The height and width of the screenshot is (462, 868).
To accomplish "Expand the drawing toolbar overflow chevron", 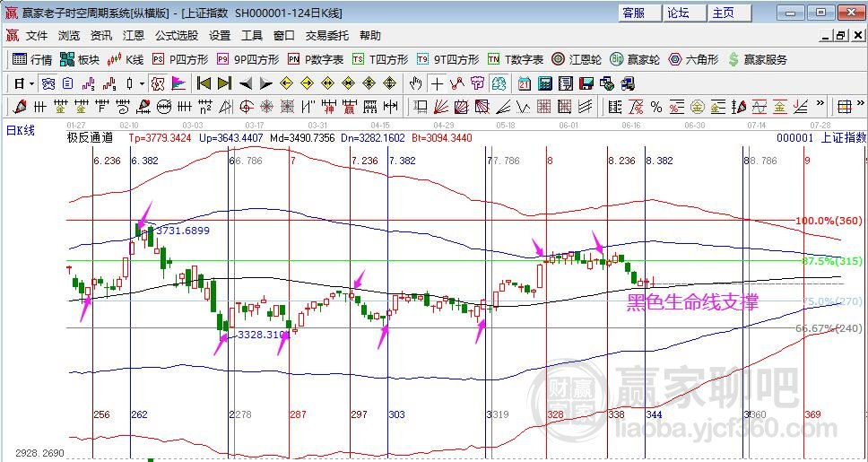I will click(x=820, y=103).
